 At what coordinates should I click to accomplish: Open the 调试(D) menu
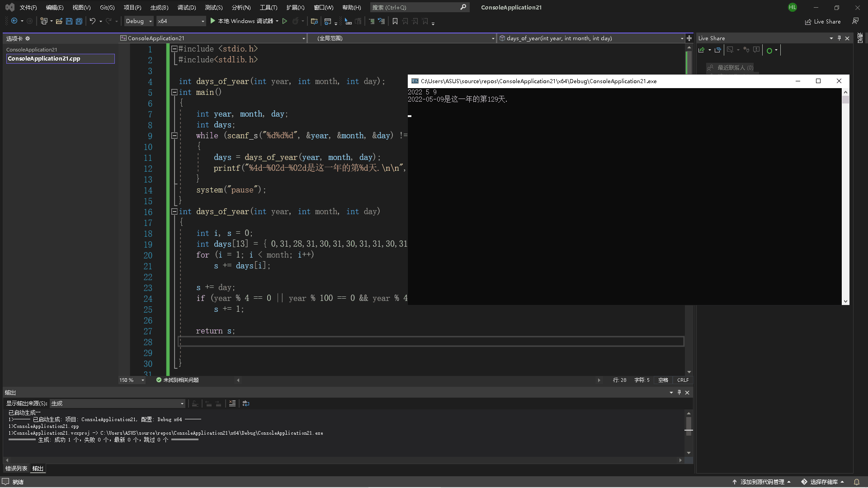click(x=186, y=8)
